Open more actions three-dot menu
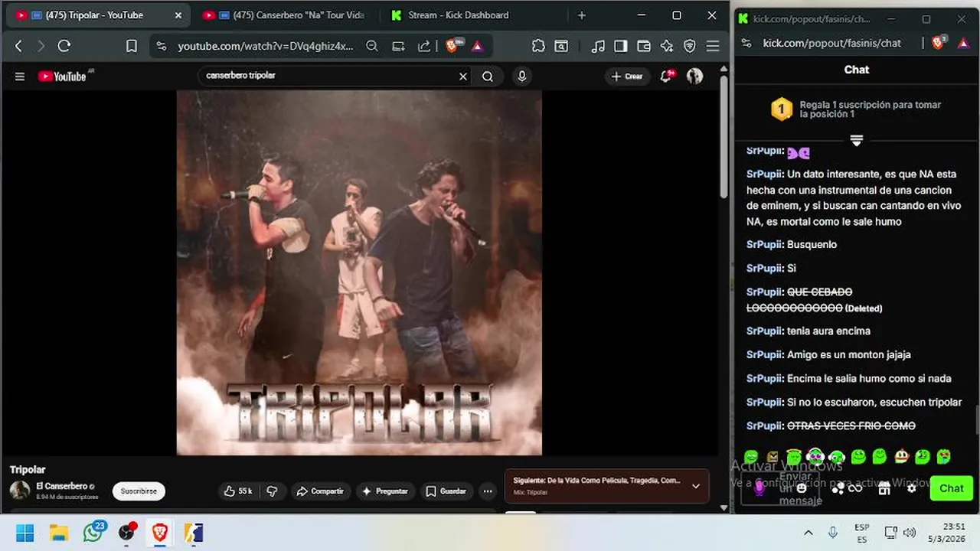The height and width of the screenshot is (551, 980). click(x=488, y=491)
